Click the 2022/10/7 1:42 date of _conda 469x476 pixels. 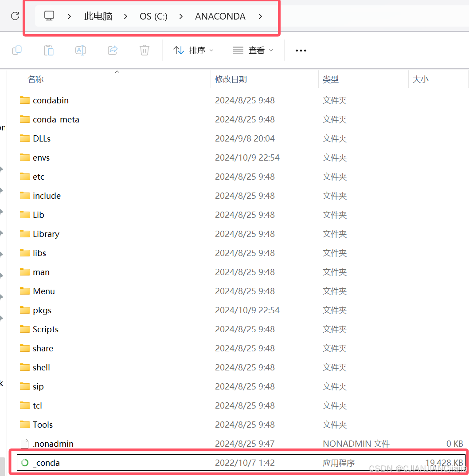click(245, 463)
